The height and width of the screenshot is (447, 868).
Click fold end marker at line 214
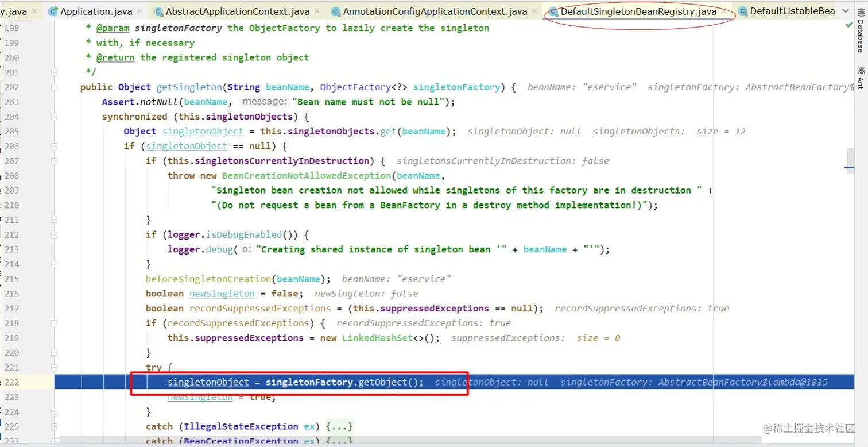(54, 264)
